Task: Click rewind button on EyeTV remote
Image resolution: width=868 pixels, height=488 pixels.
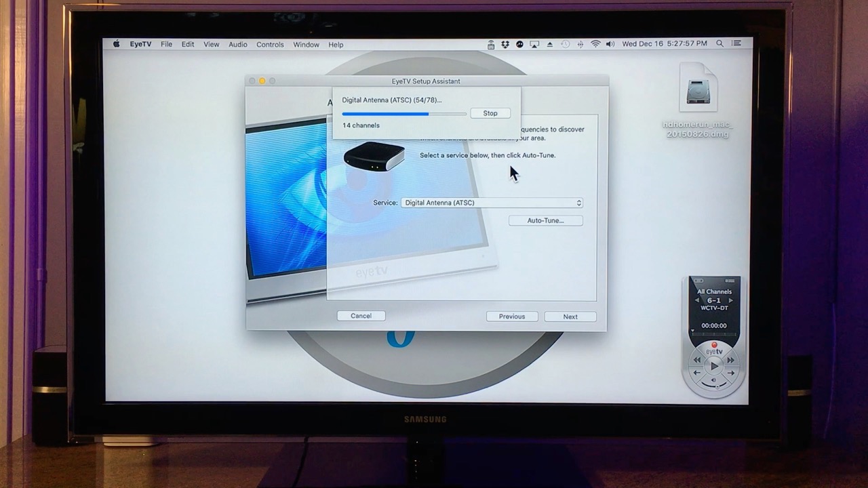Action: click(x=696, y=360)
